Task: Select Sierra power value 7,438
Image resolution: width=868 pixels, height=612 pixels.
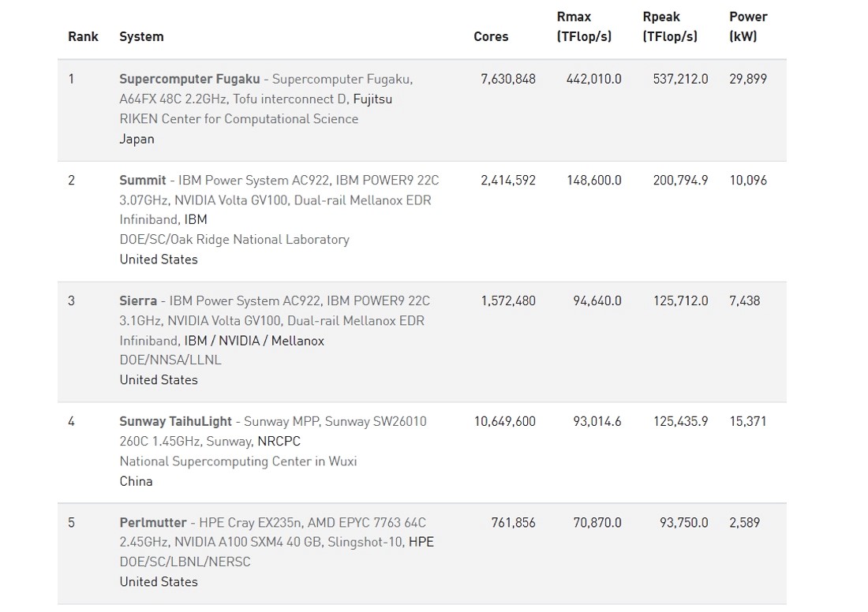Action: point(745,301)
